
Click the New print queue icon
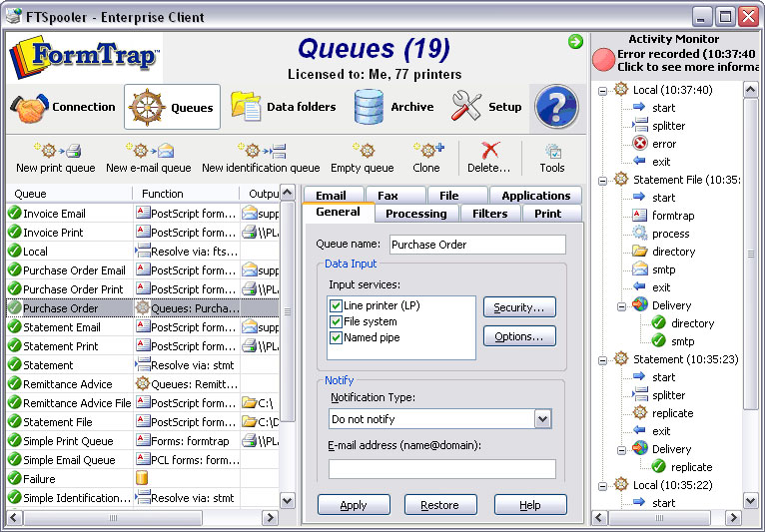click(55, 151)
